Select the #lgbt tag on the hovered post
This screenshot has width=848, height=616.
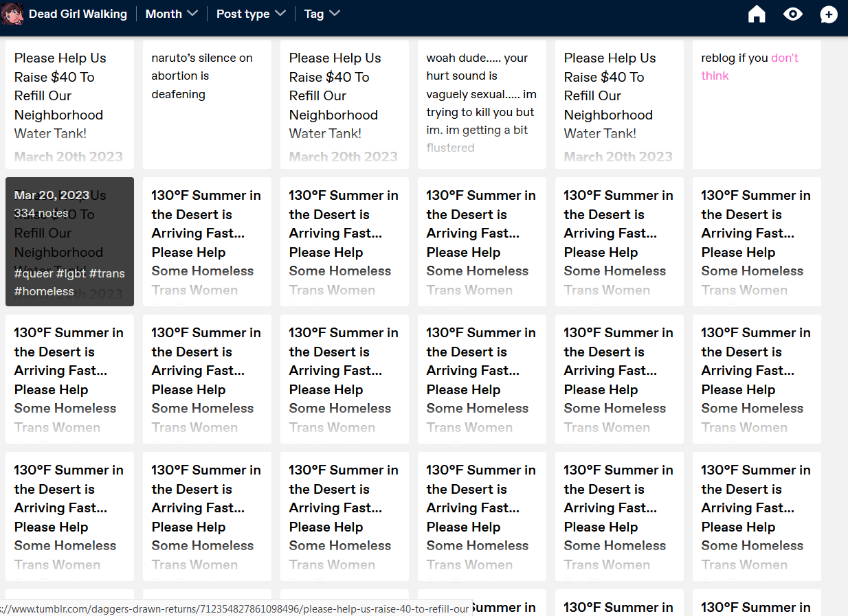click(x=71, y=273)
